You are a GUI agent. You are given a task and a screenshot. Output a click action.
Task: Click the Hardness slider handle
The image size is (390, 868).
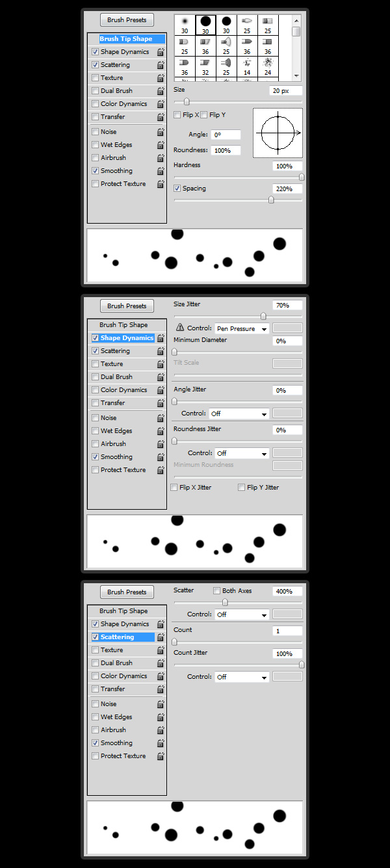pos(302,177)
